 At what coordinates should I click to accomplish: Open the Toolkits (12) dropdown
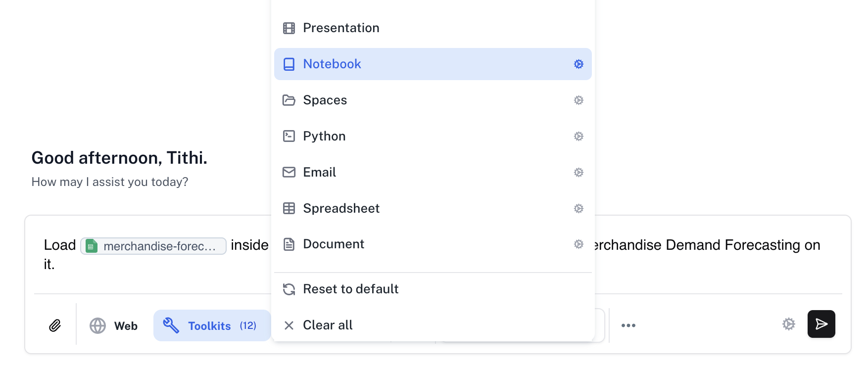[x=212, y=326]
